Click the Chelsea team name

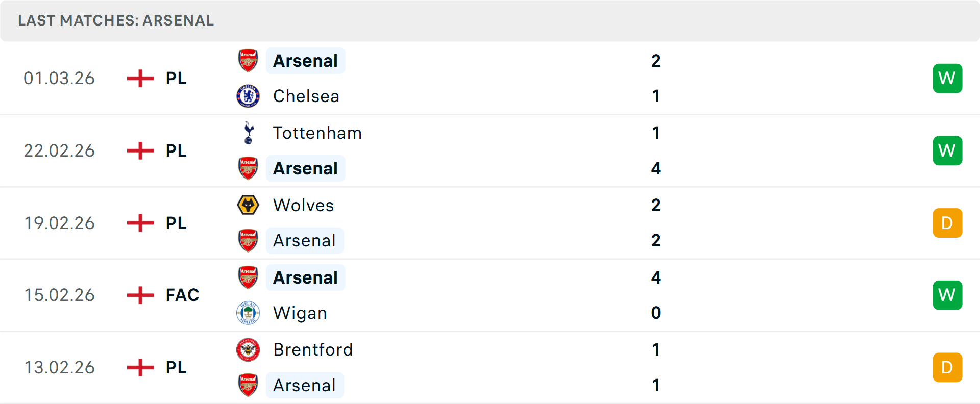click(305, 95)
